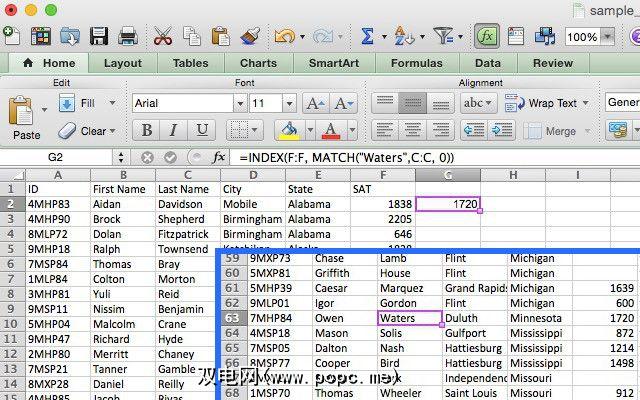This screenshot has height=400, width=640.
Task: Click the Clear eraser icon
Action: [67, 131]
